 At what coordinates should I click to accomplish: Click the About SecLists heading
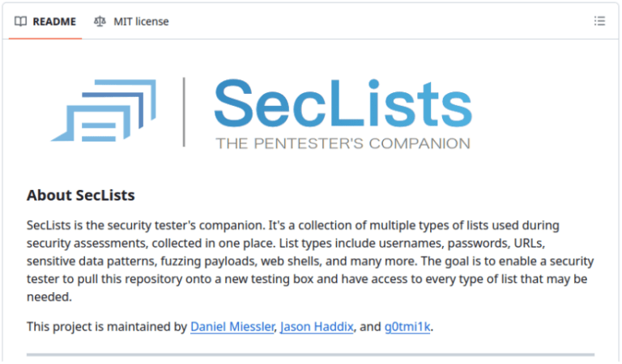pos(80,195)
